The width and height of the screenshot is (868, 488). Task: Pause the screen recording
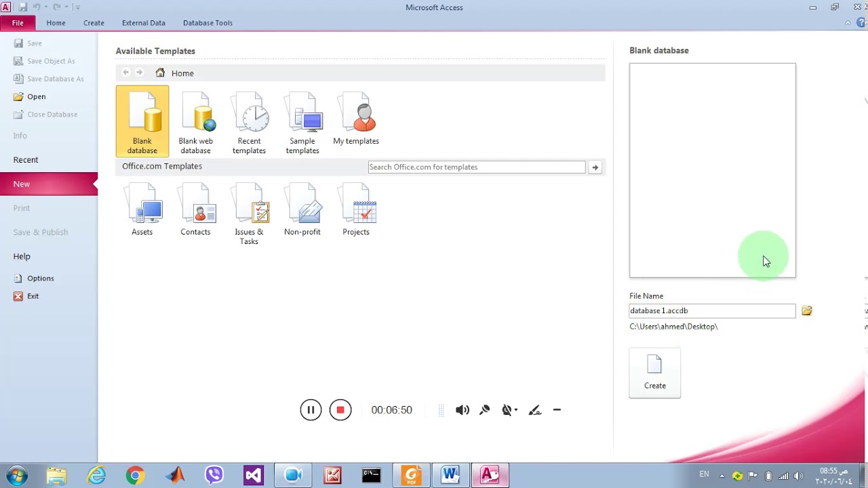coord(311,409)
